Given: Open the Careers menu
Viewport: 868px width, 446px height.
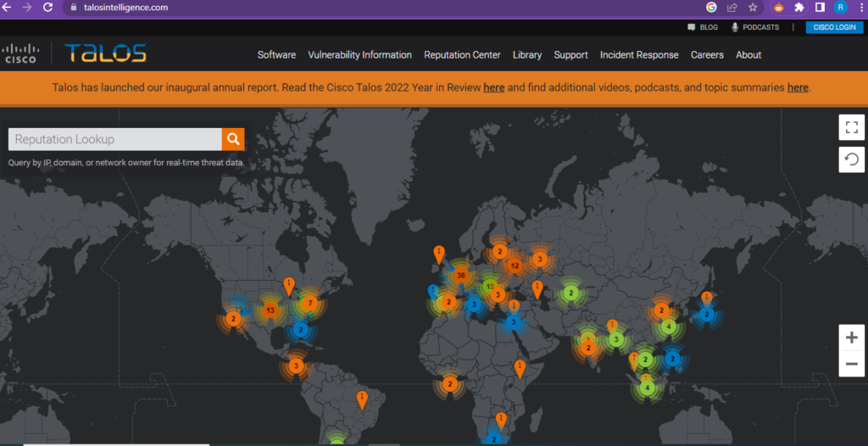Looking at the screenshot, I should pos(707,55).
